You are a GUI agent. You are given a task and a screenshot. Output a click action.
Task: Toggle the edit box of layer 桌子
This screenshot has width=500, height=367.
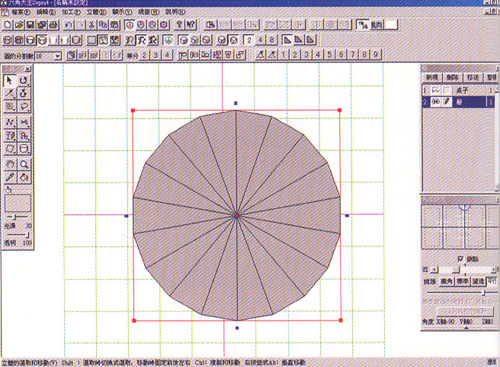coord(447,90)
